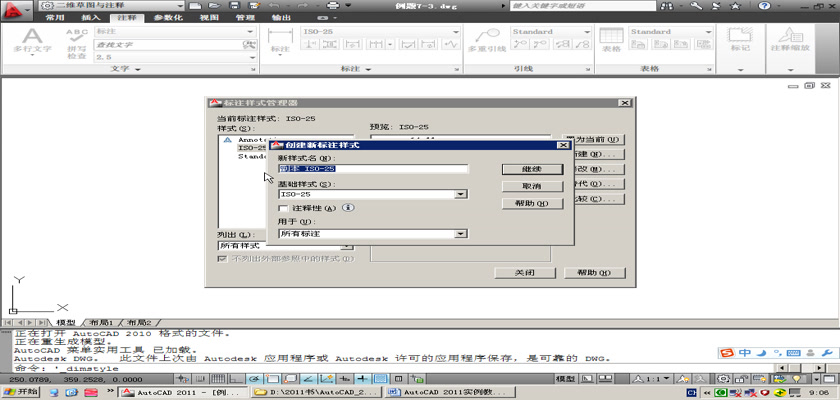Click the Markup revision cloud icon
Viewport: 840px width, 400px height.
point(740,35)
